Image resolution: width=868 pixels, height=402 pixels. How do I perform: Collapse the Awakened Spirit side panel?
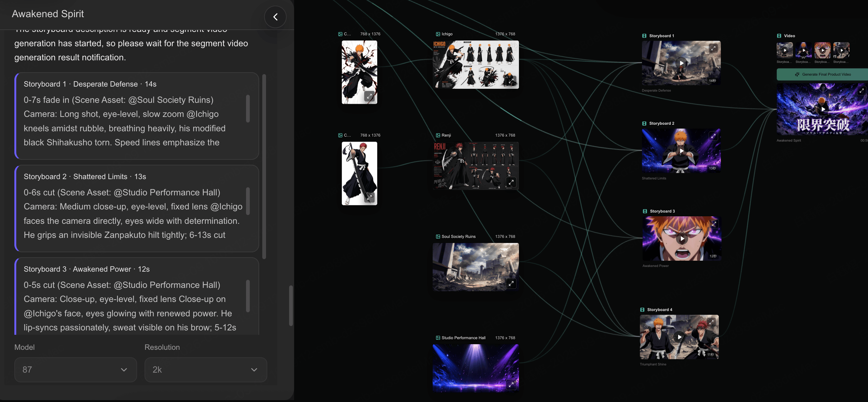pyautogui.click(x=275, y=17)
